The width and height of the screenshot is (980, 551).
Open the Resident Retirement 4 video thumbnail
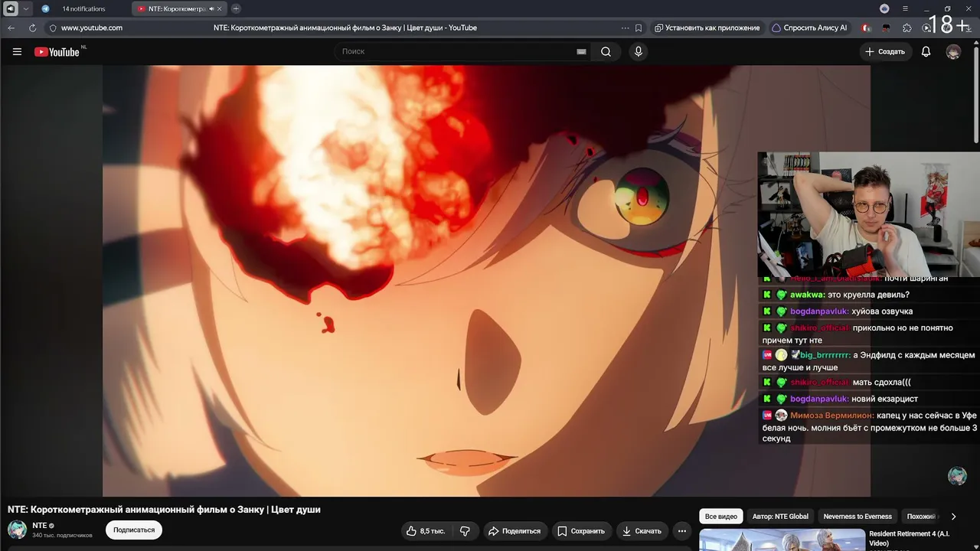[782, 540]
